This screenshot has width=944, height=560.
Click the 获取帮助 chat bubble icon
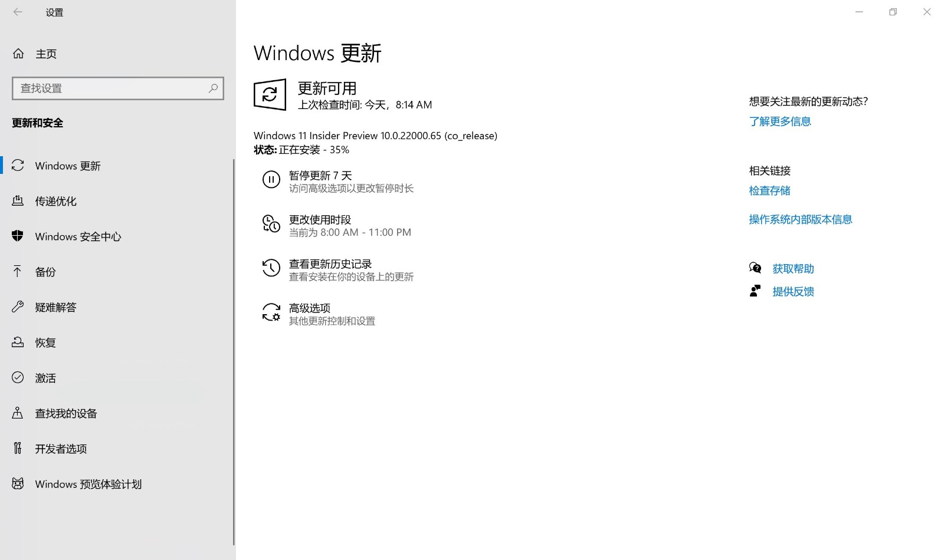tap(755, 268)
